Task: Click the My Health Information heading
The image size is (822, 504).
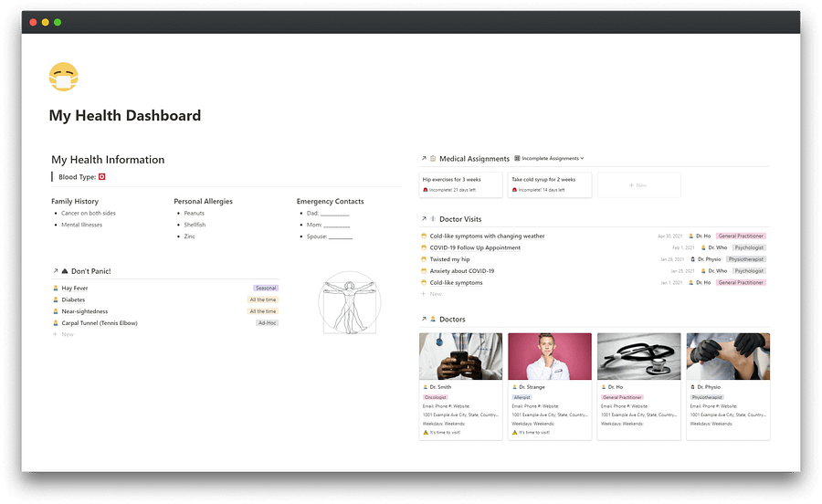Action: (x=108, y=160)
